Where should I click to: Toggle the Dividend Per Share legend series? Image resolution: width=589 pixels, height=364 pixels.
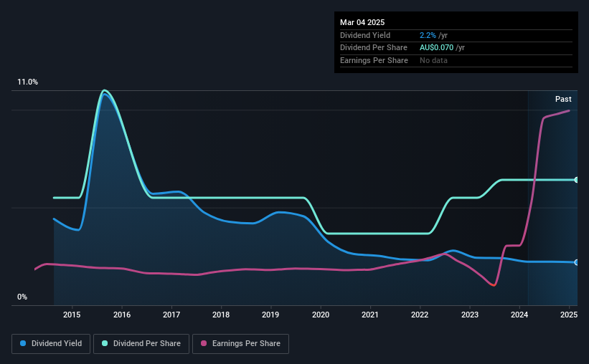141,344
